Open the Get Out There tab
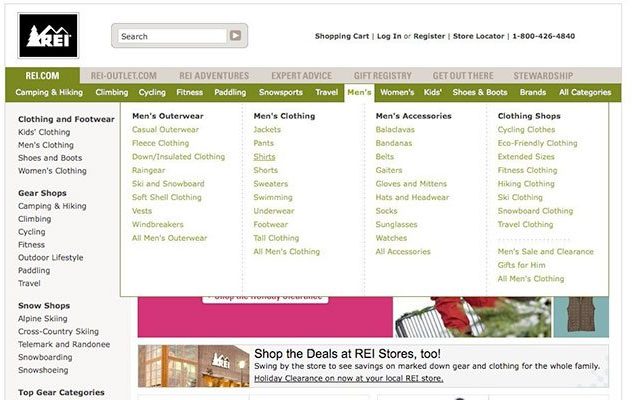The height and width of the screenshot is (400, 632). pos(463,75)
